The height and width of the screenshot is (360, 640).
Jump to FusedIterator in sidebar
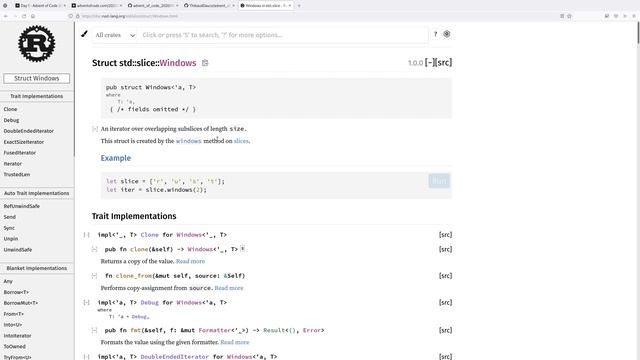20,153
